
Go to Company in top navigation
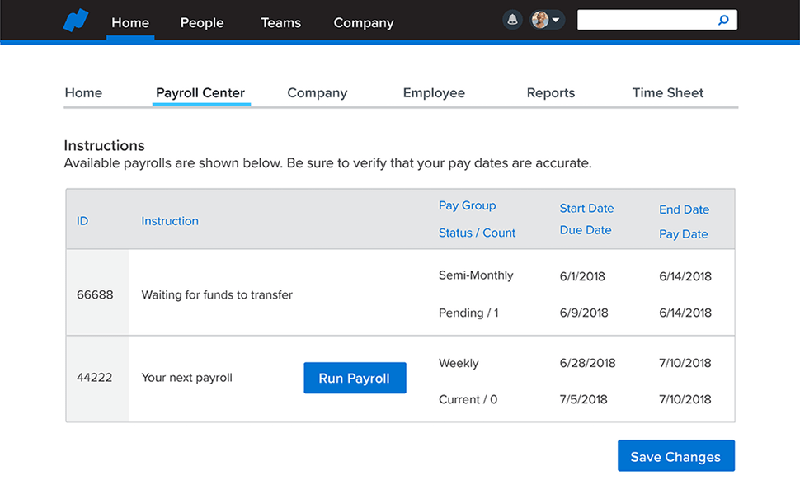[363, 22]
